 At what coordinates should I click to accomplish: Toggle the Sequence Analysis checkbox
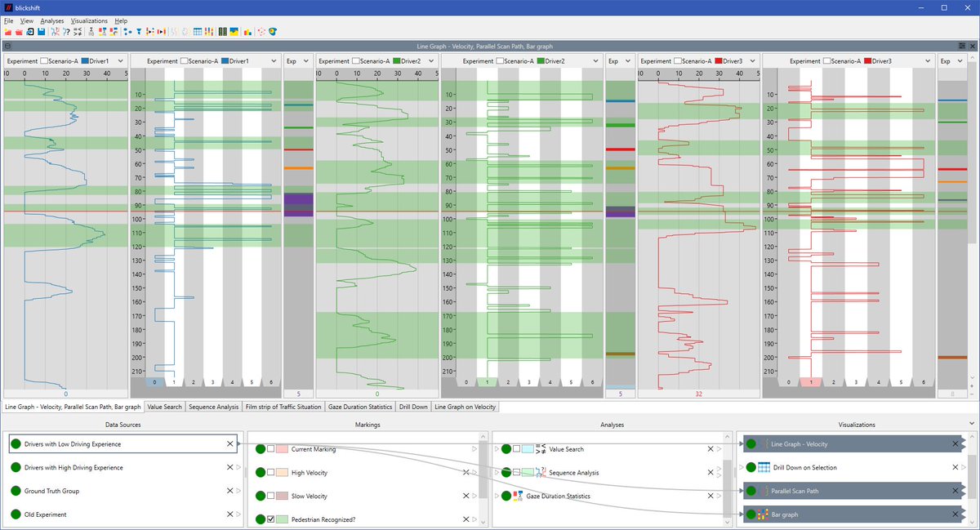click(517, 473)
